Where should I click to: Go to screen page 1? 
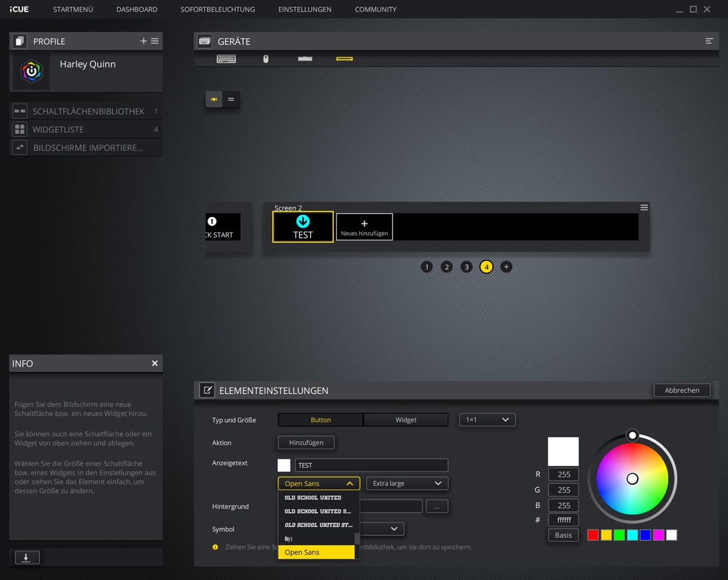pos(427,267)
